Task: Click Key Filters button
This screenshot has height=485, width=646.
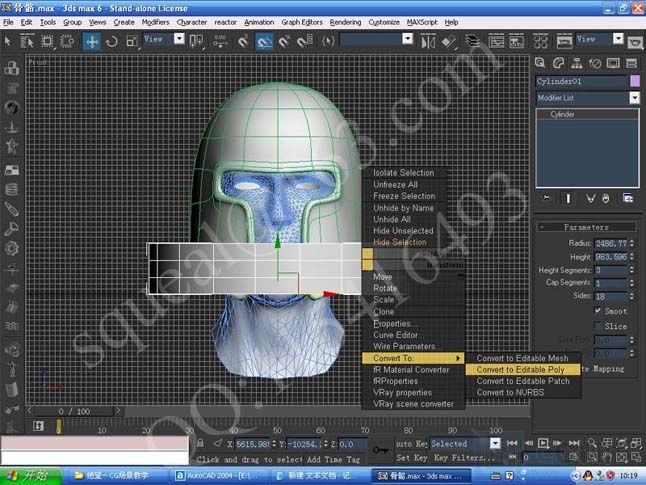Action: [x=463, y=458]
